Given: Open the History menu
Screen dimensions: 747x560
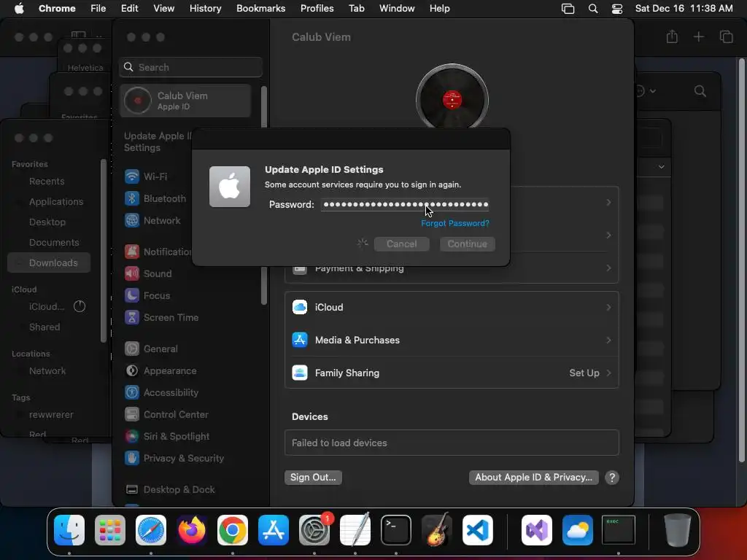Looking at the screenshot, I should [x=205, y=9].
